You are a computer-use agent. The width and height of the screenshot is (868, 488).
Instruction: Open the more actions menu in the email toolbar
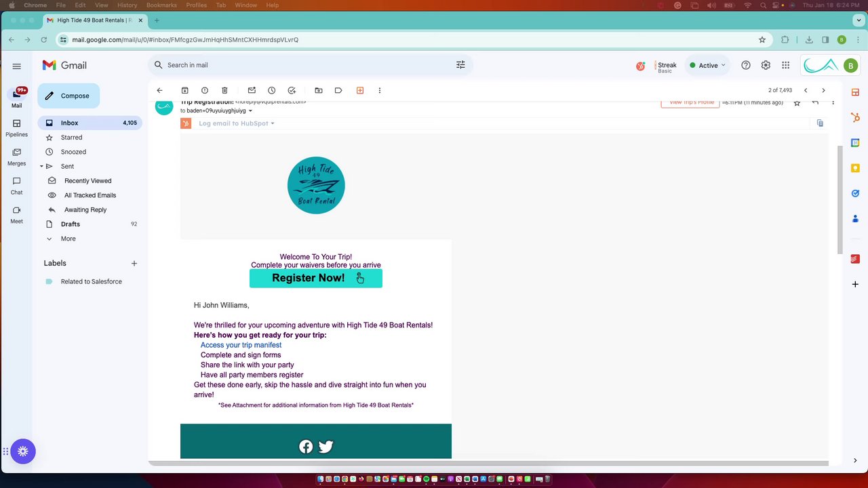click(380, 90)
